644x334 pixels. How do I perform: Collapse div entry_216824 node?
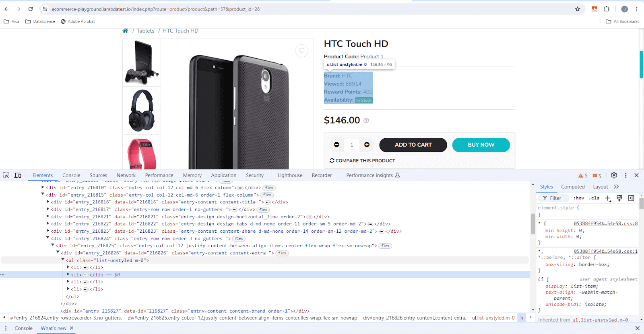click(48, 238)
